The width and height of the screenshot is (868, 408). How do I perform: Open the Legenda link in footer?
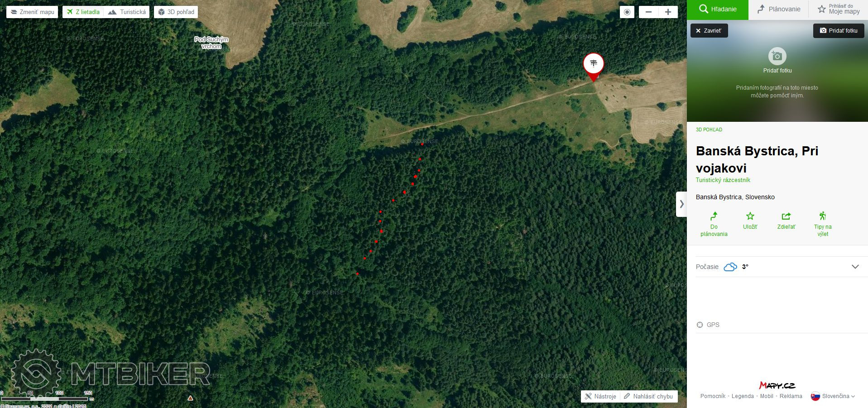point(743,396)
